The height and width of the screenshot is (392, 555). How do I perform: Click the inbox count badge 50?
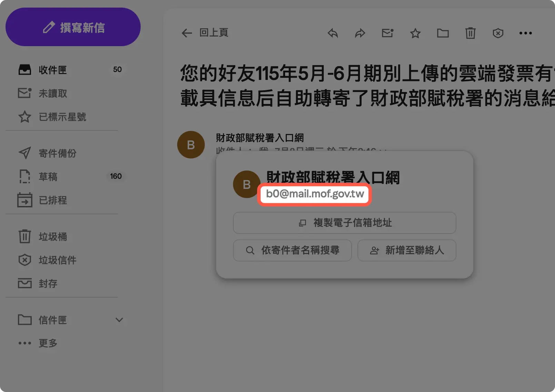(118, 70)
